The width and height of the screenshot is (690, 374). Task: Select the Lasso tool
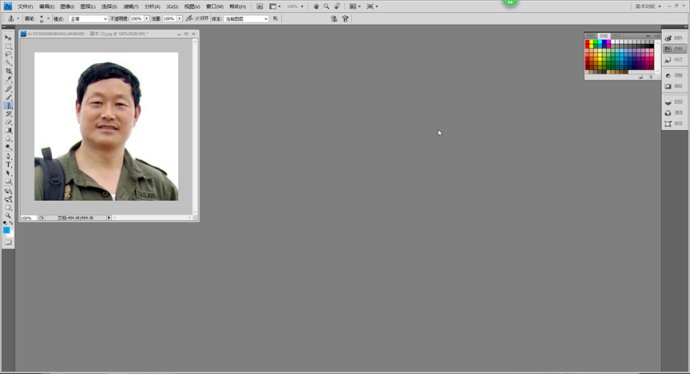8,55
